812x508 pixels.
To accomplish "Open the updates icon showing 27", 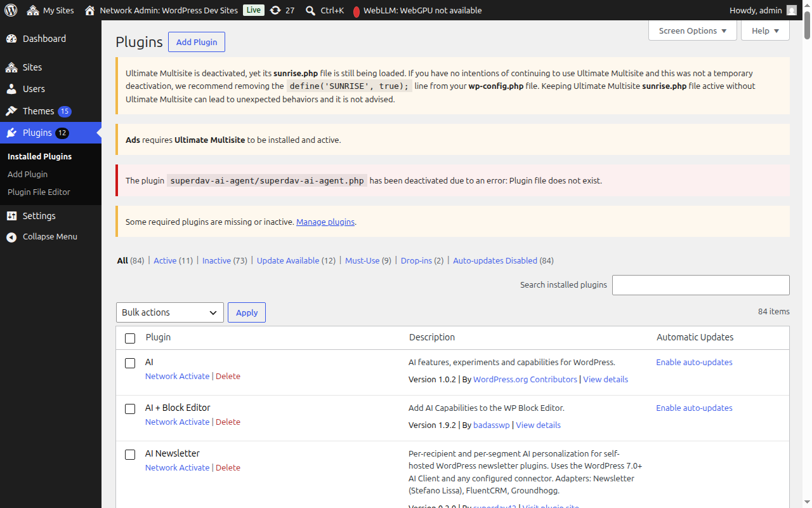I will pos(275,10).
